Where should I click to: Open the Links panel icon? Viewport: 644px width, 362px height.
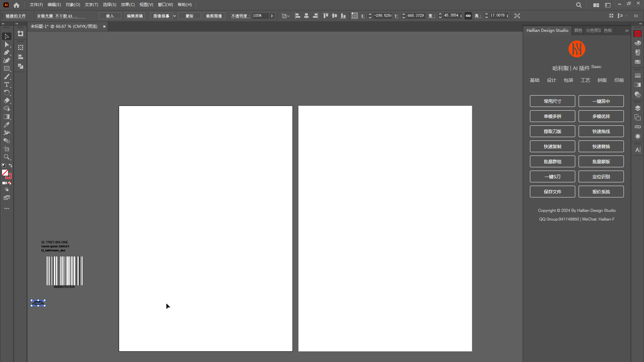tap(638, 127)
